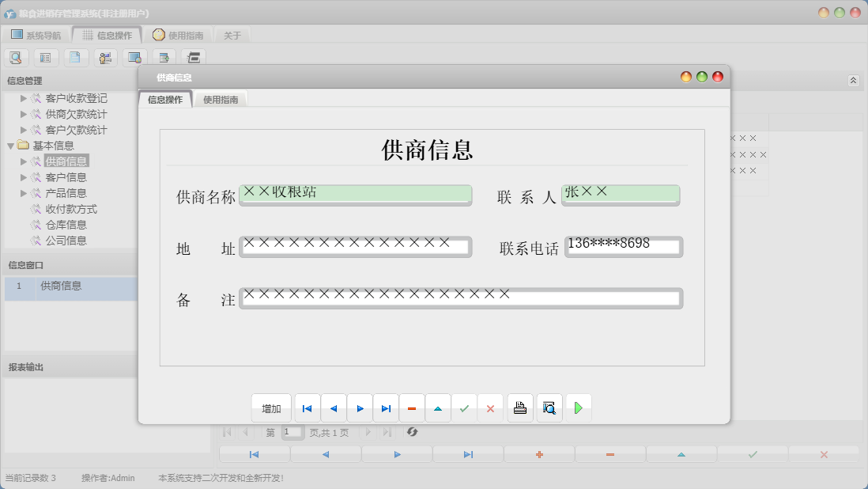Select 仓库信息 in tree
This screenshot has width=868, height=489.
tap(66, 225)
